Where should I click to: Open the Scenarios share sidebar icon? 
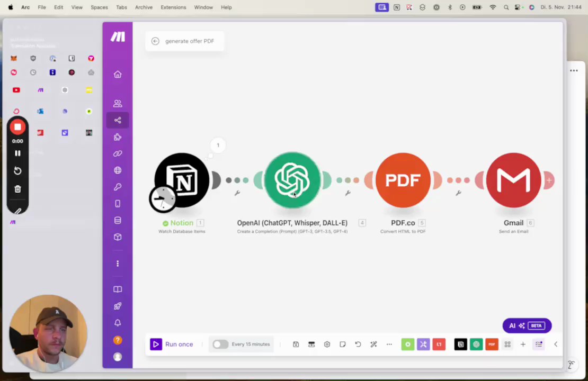click(x=118, y=120)
